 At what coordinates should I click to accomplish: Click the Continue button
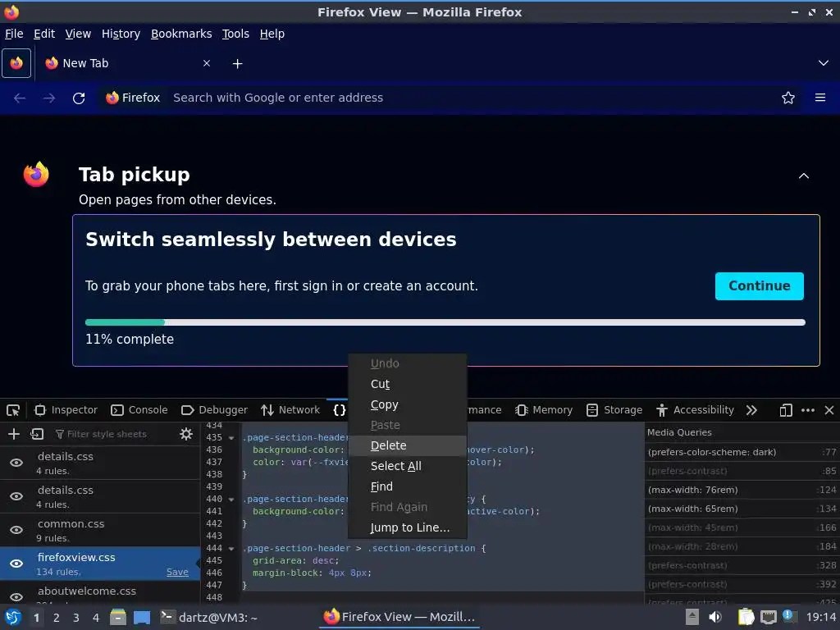759,286
